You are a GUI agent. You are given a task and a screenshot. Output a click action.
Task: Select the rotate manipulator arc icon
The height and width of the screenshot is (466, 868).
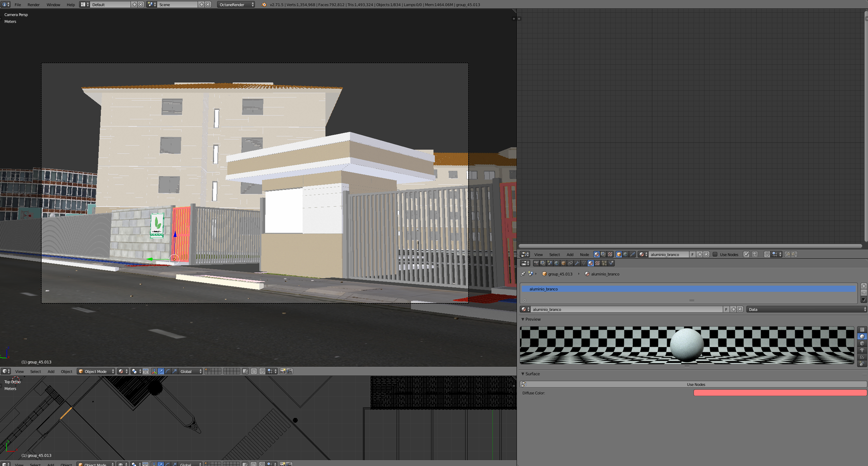[x=168, y=372]
